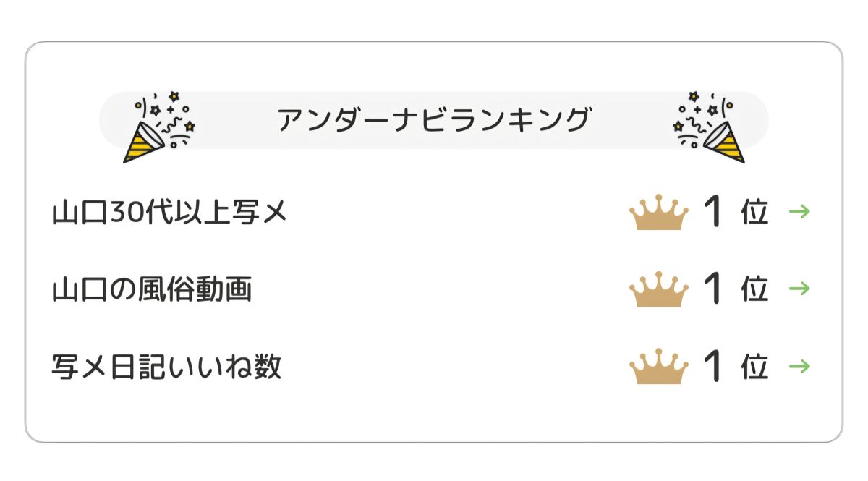868x481 pixels.
Task: Click the right yellow striped party popper cone
Action: pyautogui.click(x=724, y=143)
